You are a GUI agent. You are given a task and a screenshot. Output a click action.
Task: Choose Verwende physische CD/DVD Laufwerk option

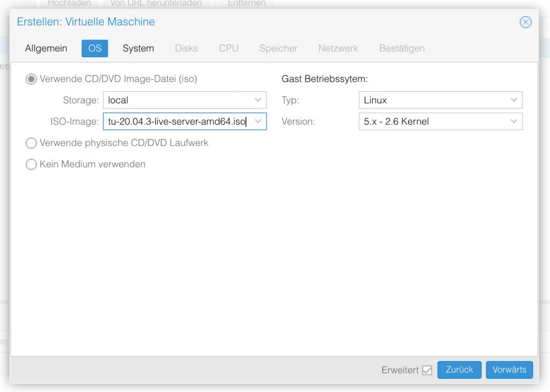32,143
